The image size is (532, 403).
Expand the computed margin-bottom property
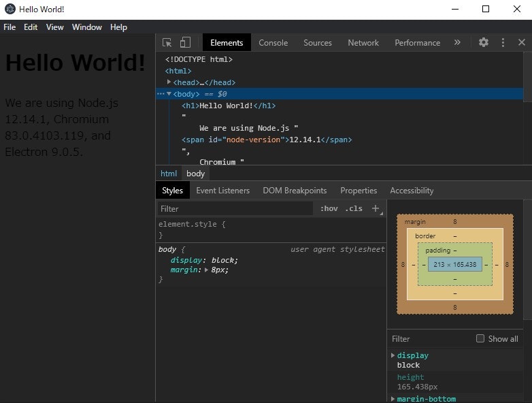393,399
